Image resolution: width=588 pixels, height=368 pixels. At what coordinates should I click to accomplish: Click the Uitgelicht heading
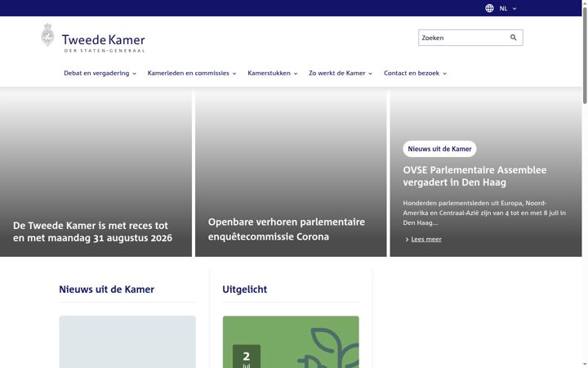pyautogui.click(x=244, y=289)
